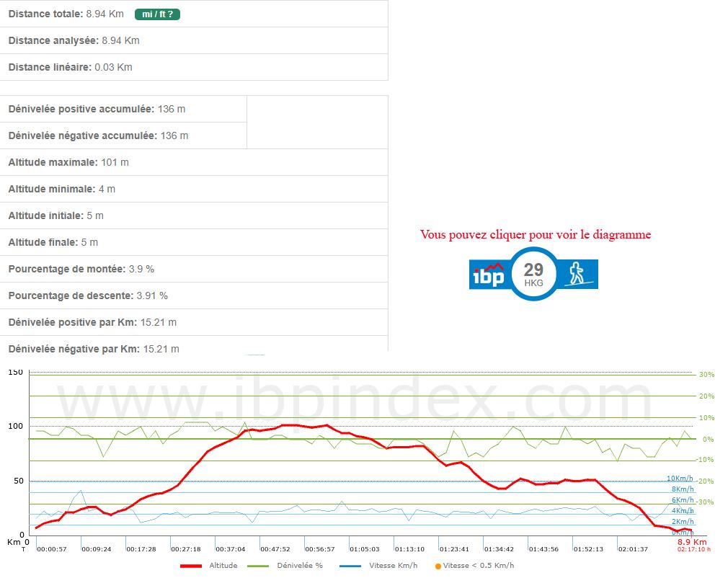Open 'Vous pouvez cliquer pour voir le diagramme'
728x578 pixels.
[x=535, y=234]
